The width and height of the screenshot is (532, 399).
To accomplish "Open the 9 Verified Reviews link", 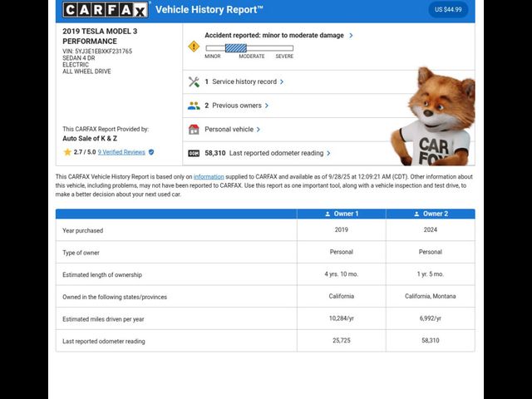I will pos(121,152).
